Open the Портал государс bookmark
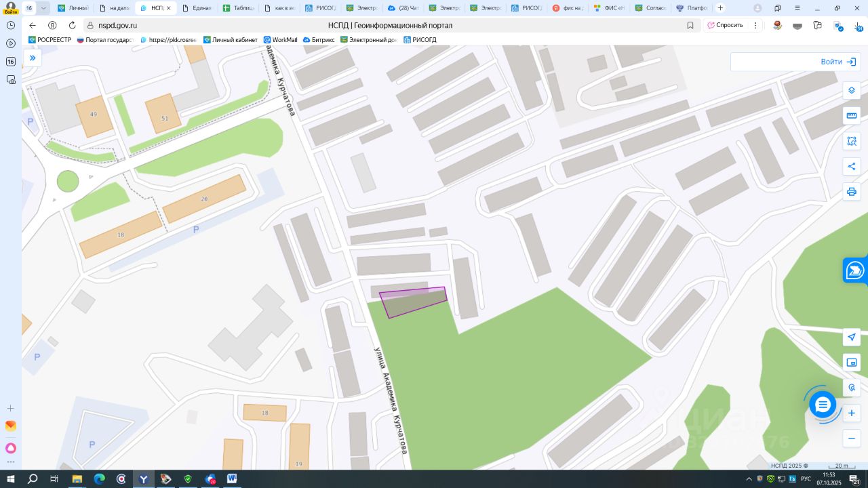868x488 pixels. 105,40
